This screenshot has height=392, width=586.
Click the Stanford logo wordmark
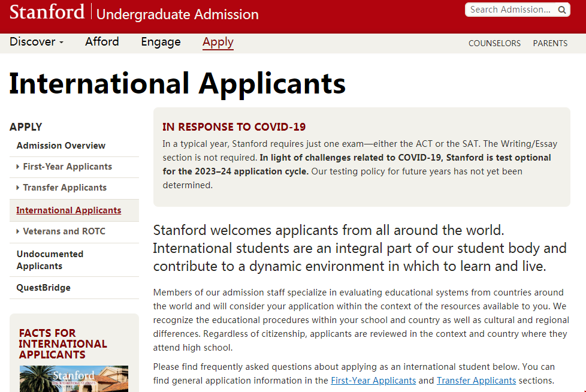coord(47,11)
